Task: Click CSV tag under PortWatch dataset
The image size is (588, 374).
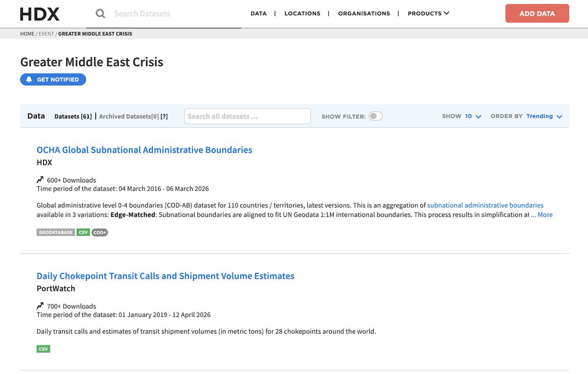Action: coord(44,349)
